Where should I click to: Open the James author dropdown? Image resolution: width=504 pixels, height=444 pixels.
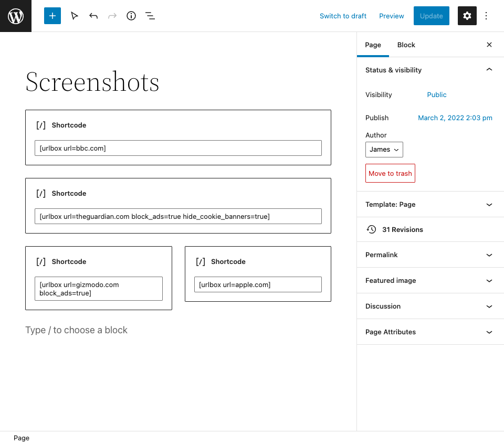point(384,150)
